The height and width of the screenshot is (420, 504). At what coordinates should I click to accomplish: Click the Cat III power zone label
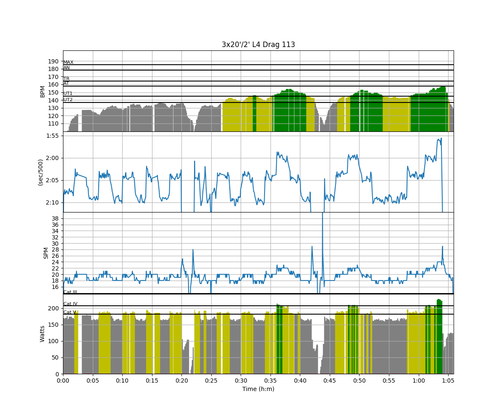[x=70, y=292]
